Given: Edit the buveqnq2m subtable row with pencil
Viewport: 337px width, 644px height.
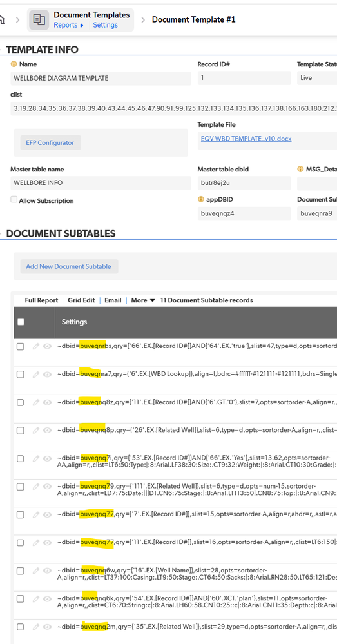Looking at the screenshot, I should point(36,627).
